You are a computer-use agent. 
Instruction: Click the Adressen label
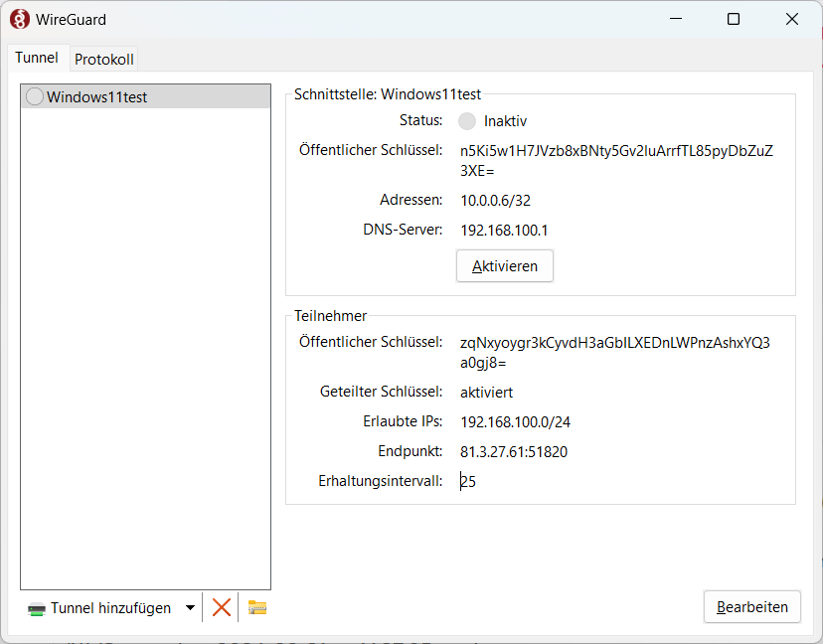(x=411, y=200)
